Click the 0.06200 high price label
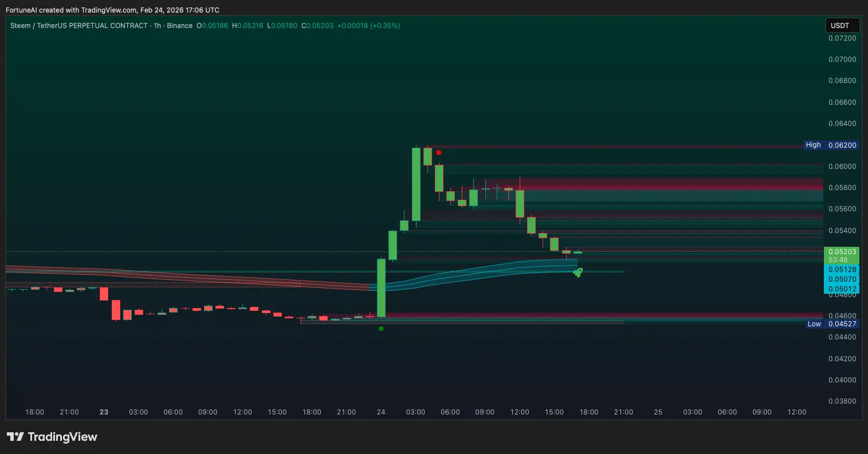The height and width of the screenshot is (454, 868). pyautogui.click(x=842, y=145)
